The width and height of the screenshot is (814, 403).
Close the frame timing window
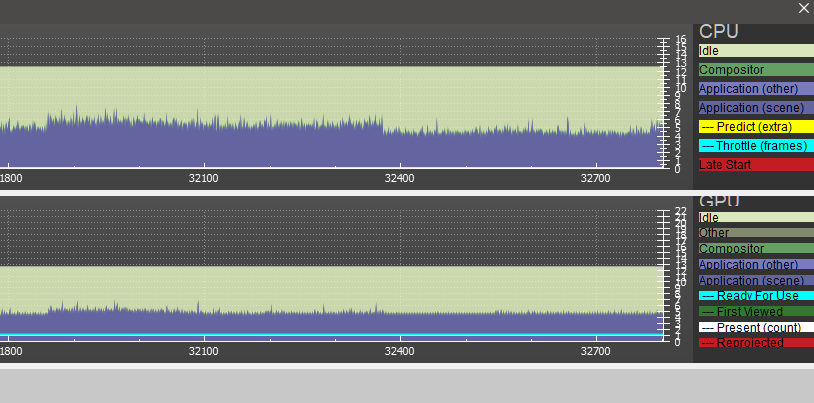[804, 8]
